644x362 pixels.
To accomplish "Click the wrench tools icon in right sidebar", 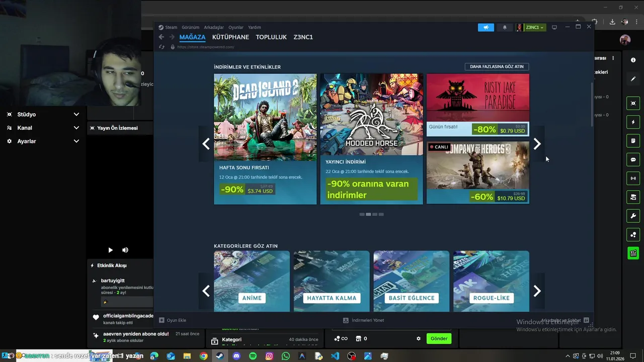I will click(x=633, y=216).
